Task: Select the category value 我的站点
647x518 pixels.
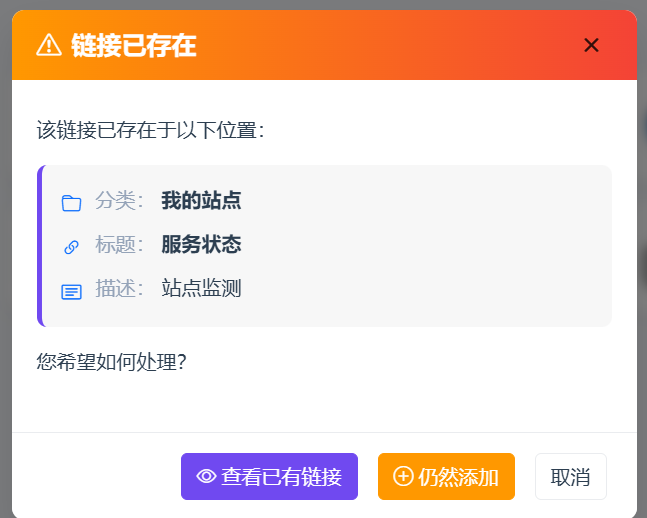Action: (201, 201)
